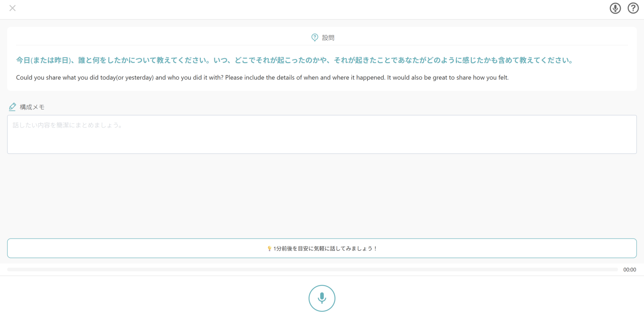
Task: Start recording with the microphone button
Action: coord(322,298)
